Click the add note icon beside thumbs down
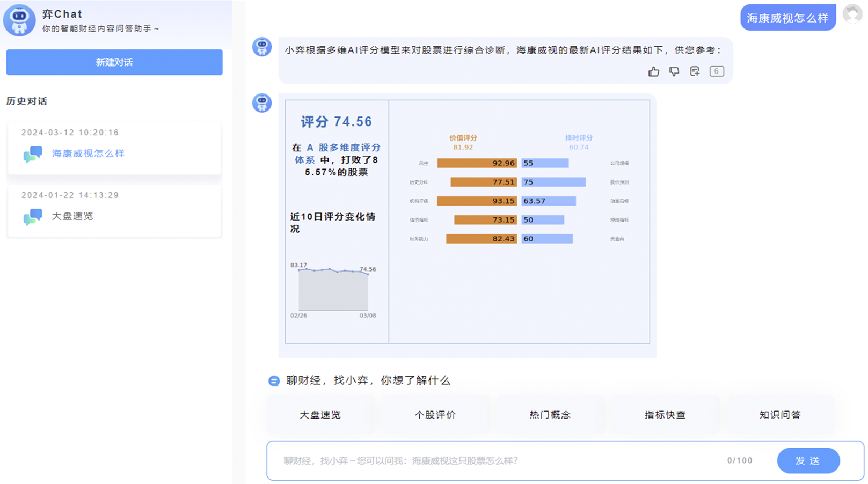 pos(695,71)
